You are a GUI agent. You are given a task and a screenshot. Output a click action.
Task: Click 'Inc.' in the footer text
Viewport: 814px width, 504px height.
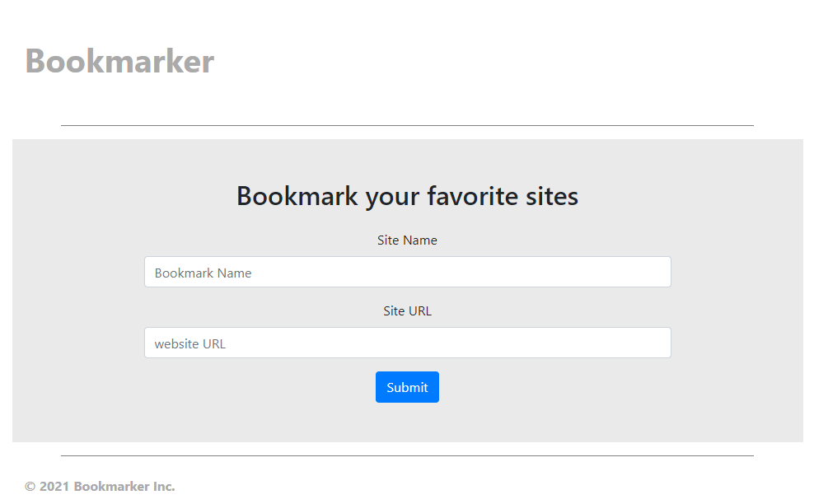click(x=163, y=487)
